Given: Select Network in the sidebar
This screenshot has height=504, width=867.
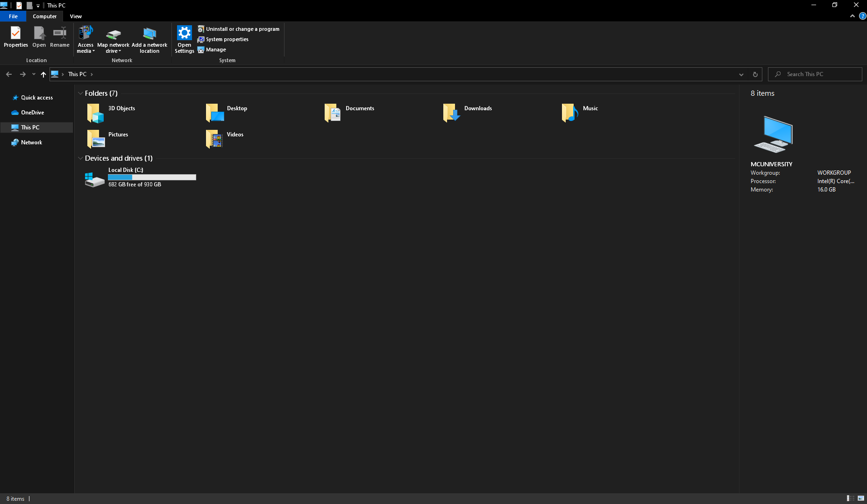Looking at the screenshot, I should pyautogui.click(x=31, y=142).
